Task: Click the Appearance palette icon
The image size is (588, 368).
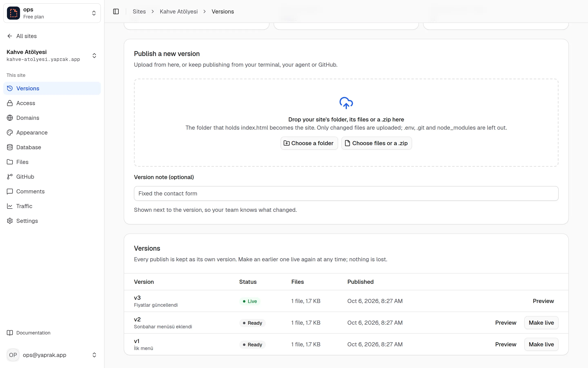Action: coord(10,132)
